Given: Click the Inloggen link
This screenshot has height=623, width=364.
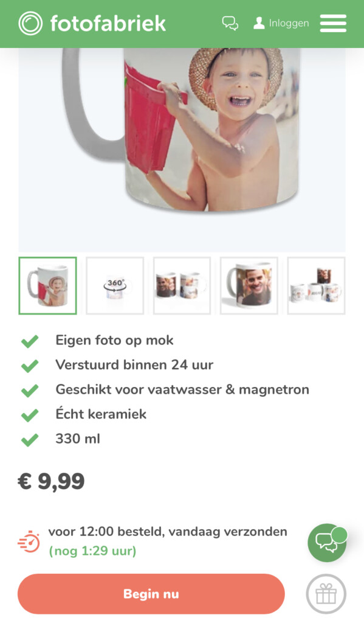Looking at the screenshot, I should point(289,23).
